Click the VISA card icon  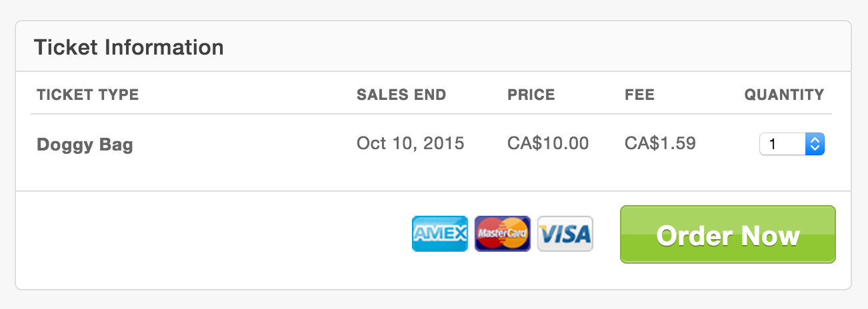click(565, 234)
